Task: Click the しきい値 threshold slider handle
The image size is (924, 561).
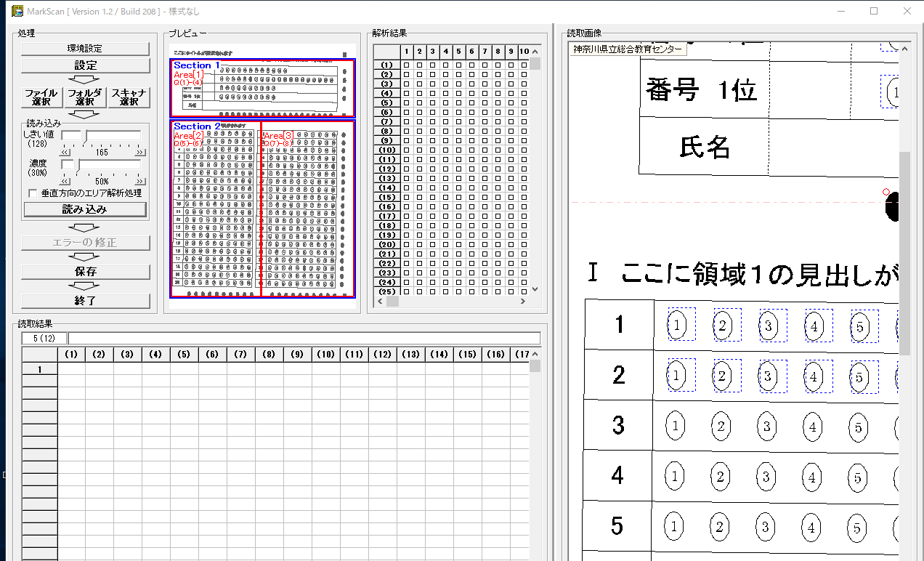Action: tap(84, 135)
